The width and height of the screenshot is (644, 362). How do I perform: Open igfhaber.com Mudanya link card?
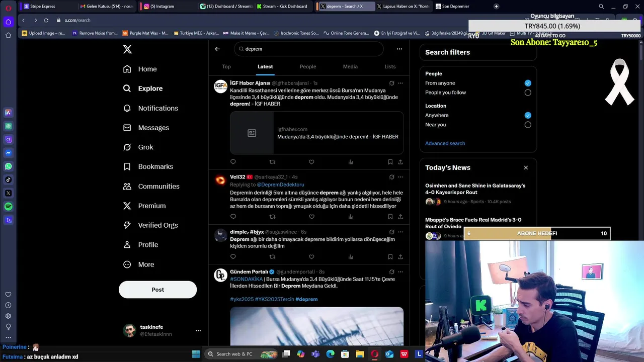316,133
